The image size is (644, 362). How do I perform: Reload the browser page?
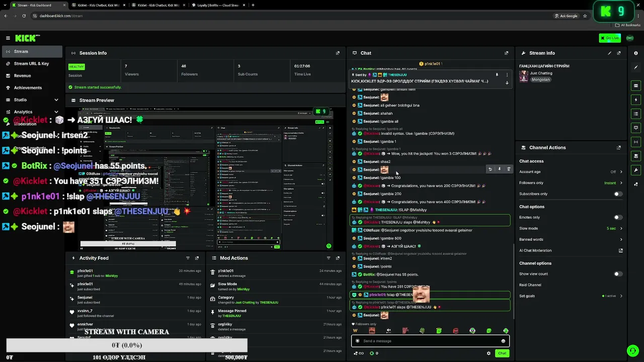coord(24,16)
